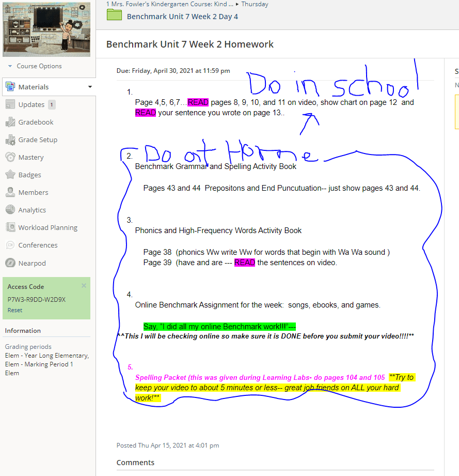
Task: Launch Nearpod link
Action: 32,264
